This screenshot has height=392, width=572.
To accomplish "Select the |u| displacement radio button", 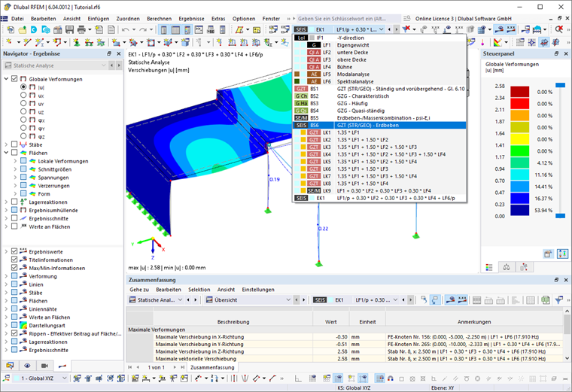I will (x=23, y=87).
